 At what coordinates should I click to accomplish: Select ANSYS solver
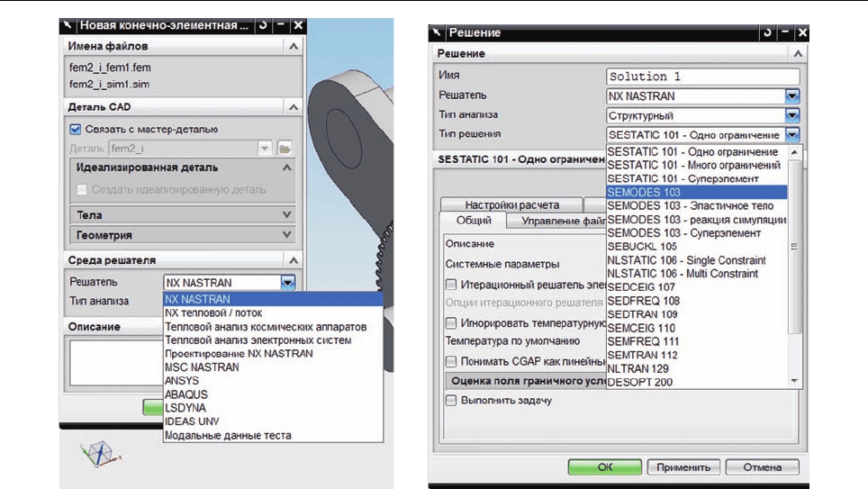(x=273, y=380)
